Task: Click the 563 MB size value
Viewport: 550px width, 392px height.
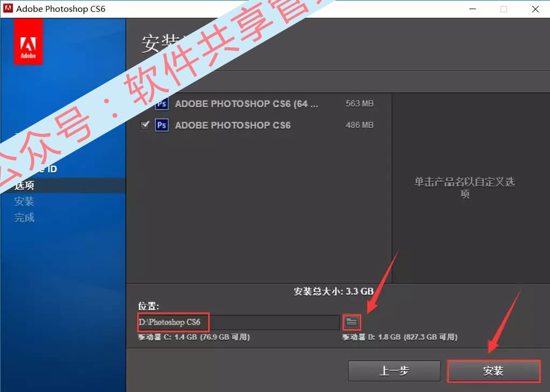Action: [360, 104]
